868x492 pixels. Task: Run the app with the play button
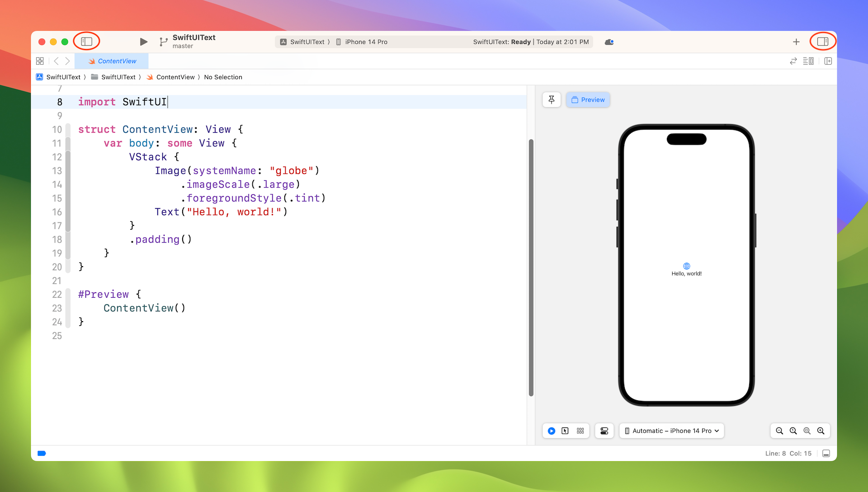coord(144,42)
